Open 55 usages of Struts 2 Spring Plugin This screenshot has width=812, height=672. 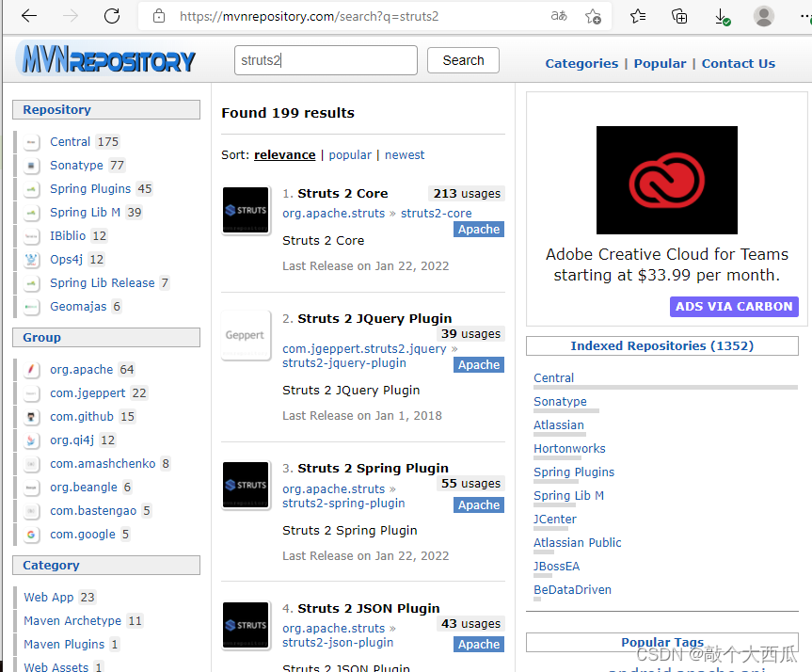click(470, 484)
